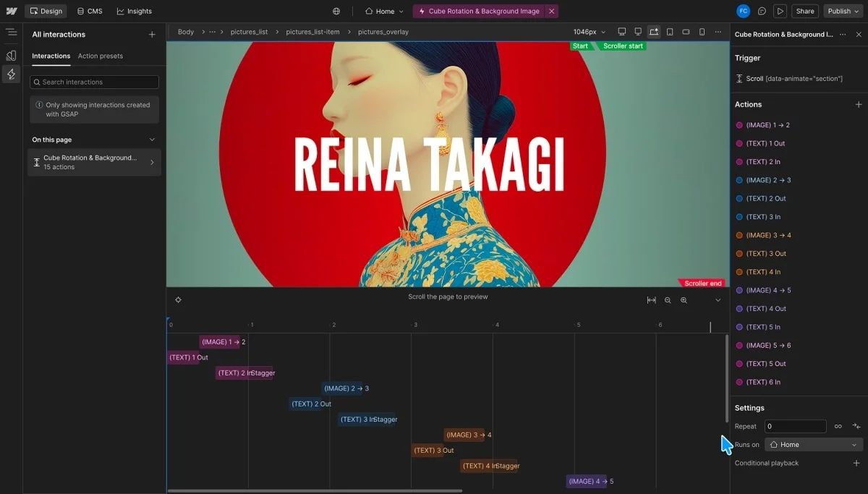
Task: Select (TEXT) 3 Out clip on timeline
Action: pos(428,451)
